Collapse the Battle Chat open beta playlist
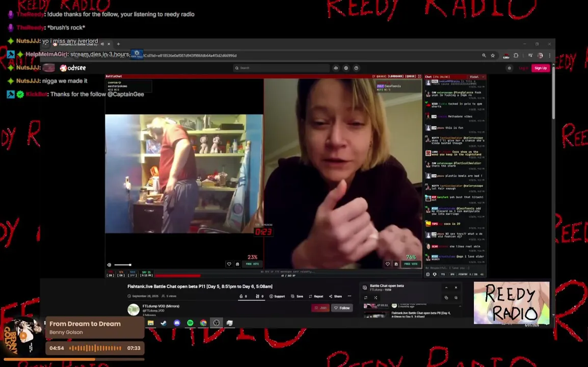The height and width of the screenshot is (367, 588). click(446, 287)
